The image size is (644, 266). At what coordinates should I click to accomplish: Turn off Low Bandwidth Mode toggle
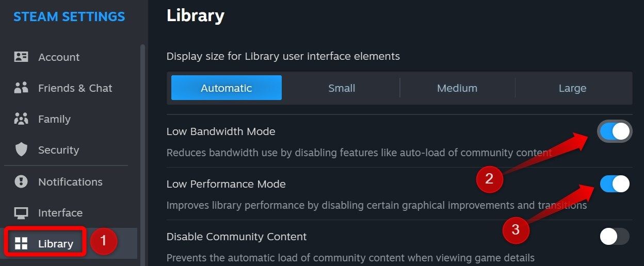pos(615,132)
